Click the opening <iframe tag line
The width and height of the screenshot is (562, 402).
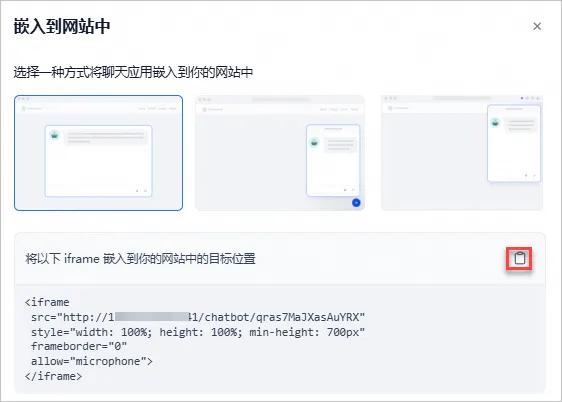pos(47,302)
